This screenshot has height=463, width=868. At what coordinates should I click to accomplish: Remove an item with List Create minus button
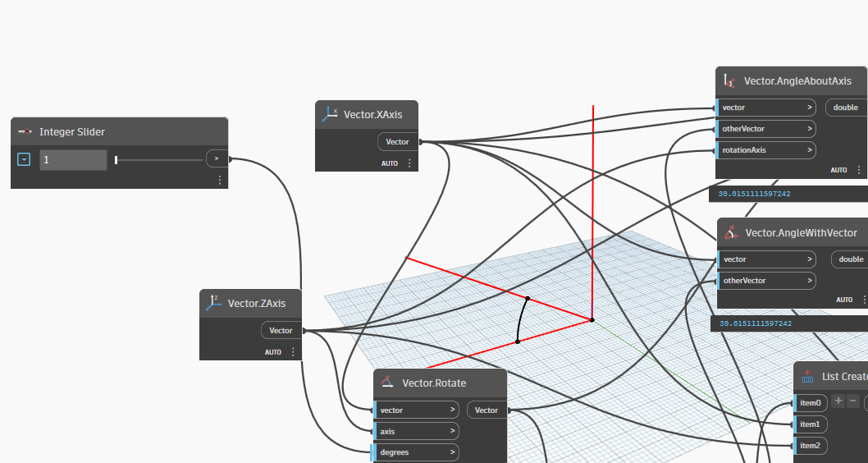[853, 401]
